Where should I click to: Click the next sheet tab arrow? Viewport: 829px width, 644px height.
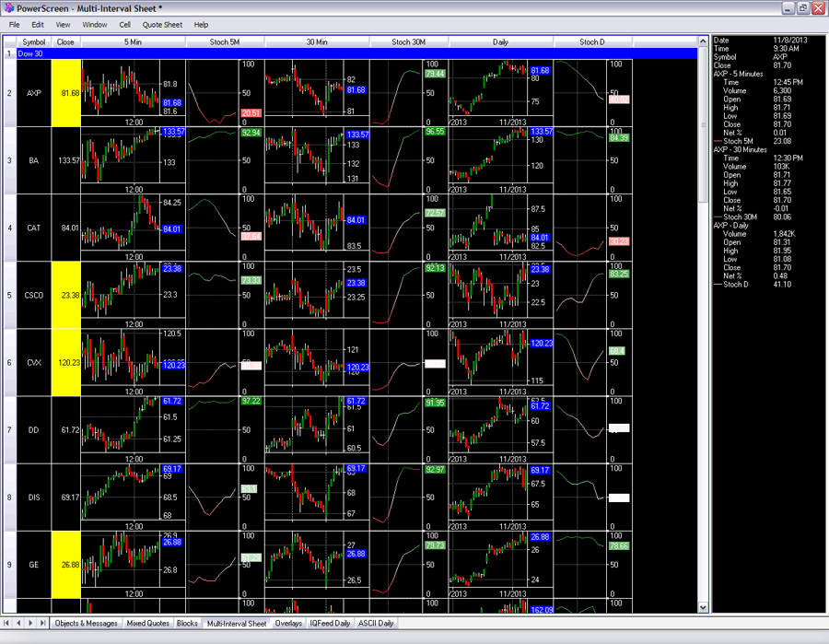pyautogui.click(x=30, y=623)
